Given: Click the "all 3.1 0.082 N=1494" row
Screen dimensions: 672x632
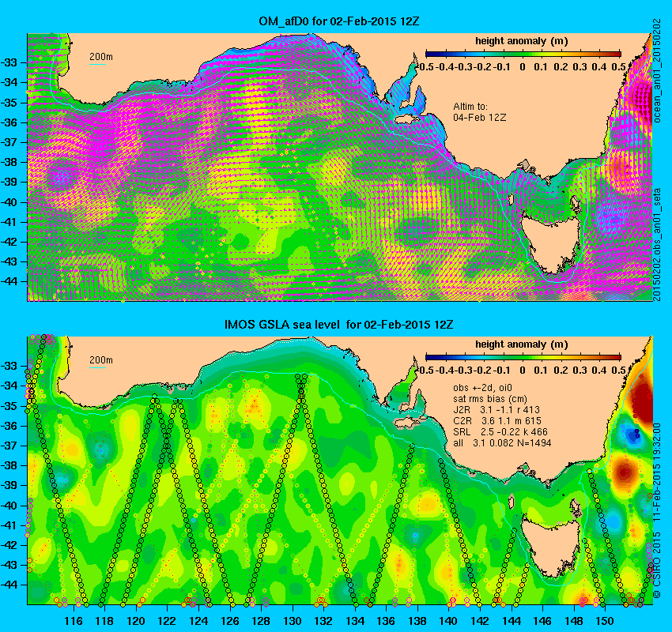Looking at the screenshot, I should pyautogui.click(x=502, y=443).
